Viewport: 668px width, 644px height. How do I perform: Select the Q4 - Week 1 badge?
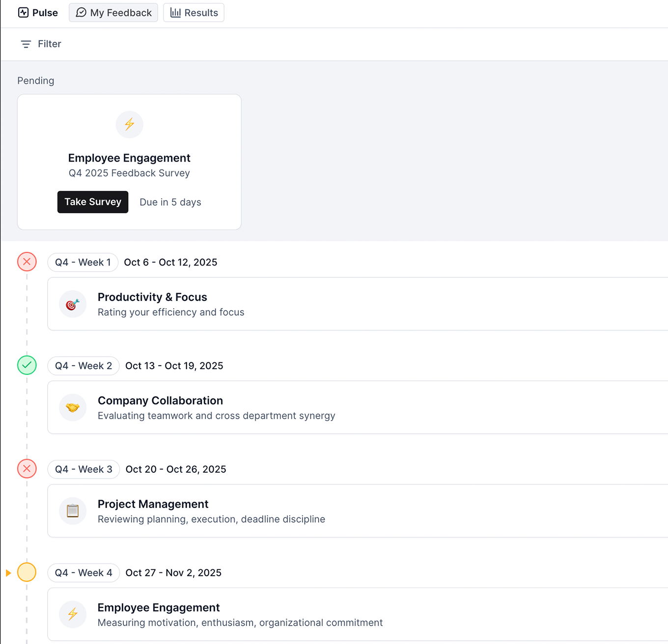(83, 262)
